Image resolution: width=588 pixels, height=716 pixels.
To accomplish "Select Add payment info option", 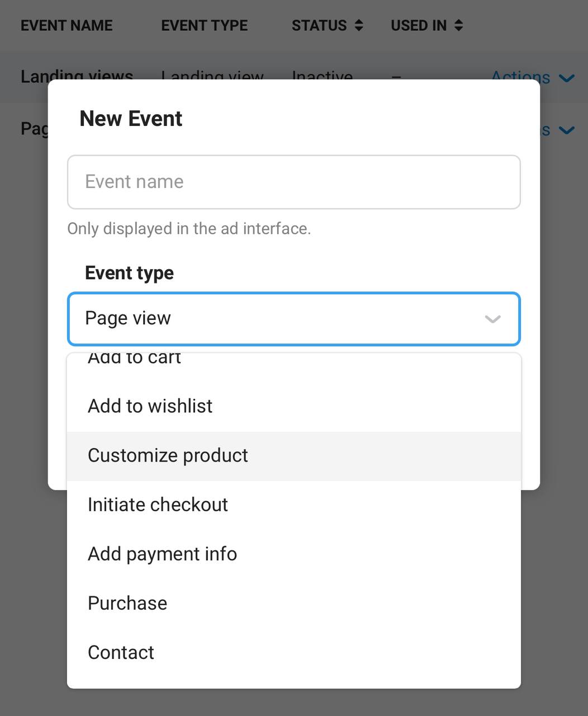I will (x=294, y=554).
